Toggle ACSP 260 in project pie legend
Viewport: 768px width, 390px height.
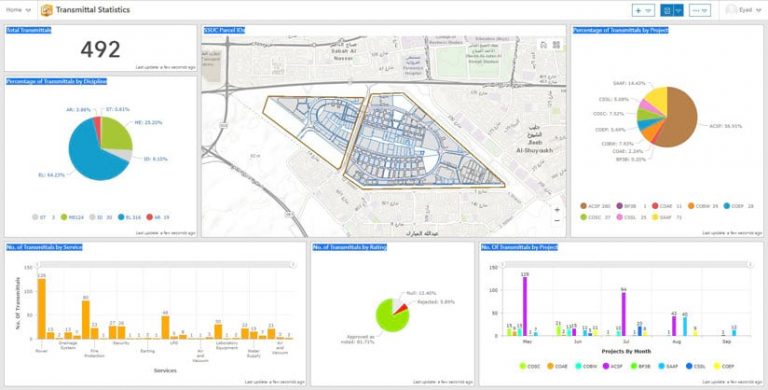click(595, 206)
